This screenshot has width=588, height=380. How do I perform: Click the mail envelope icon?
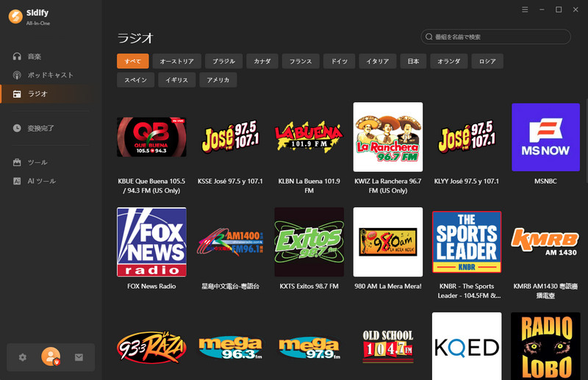pyautogui.click(x=79, y=357)
